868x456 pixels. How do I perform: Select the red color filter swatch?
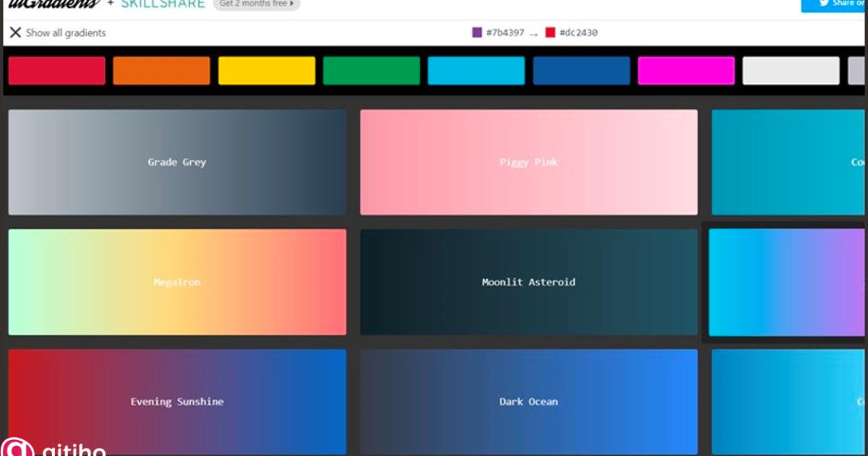(x=56, y=70)
